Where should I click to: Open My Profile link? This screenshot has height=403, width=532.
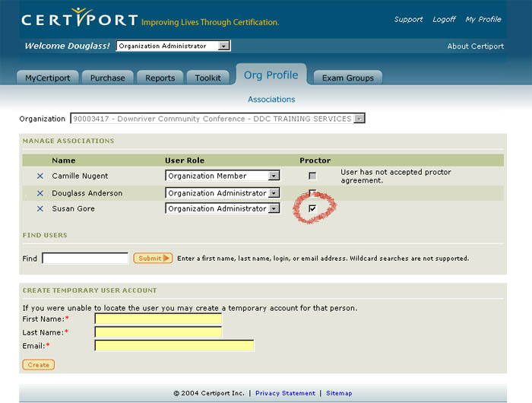point(483,19)
